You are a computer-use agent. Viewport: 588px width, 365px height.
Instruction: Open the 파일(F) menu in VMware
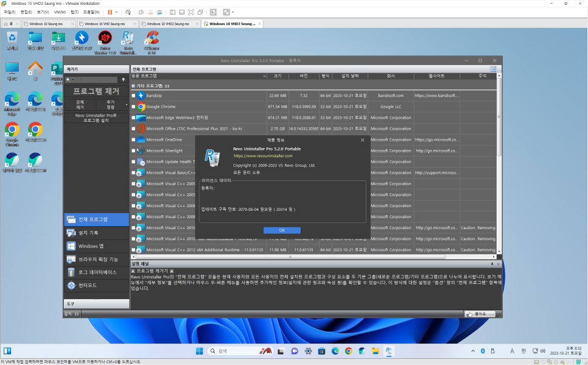(x=10, y=12)
